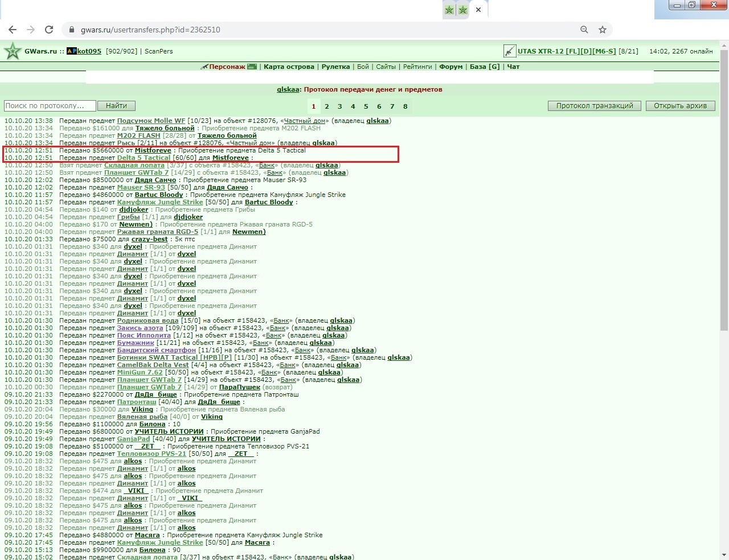The height and width of the screenshot is (560, 729).
Task: Go to page 3 of the protocol
Action: [339, 106]
